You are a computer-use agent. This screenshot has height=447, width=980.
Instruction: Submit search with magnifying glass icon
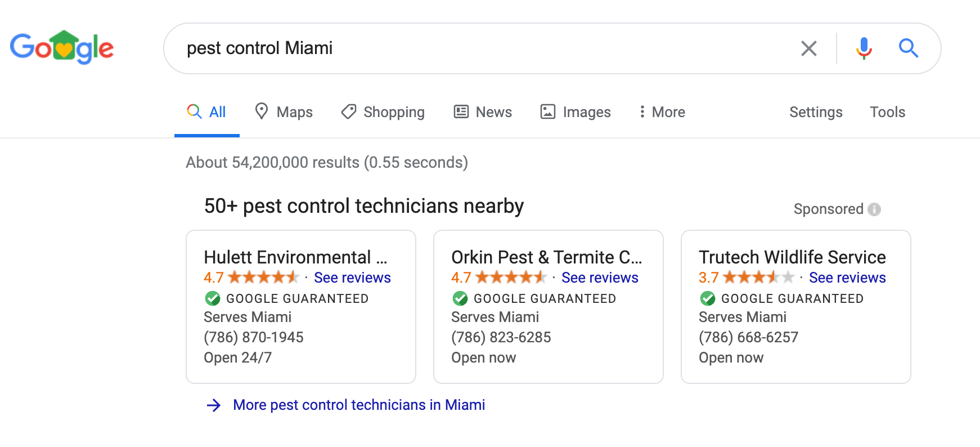tap(908, 48)
